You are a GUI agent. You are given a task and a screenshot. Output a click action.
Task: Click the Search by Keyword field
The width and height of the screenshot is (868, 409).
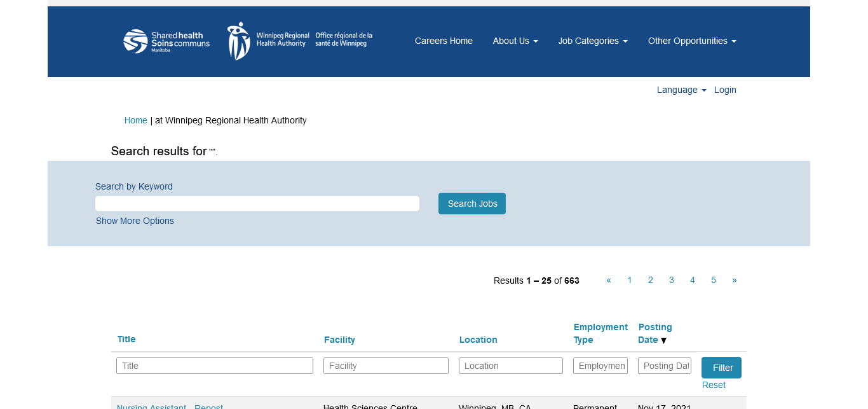(x=257, y=204)
